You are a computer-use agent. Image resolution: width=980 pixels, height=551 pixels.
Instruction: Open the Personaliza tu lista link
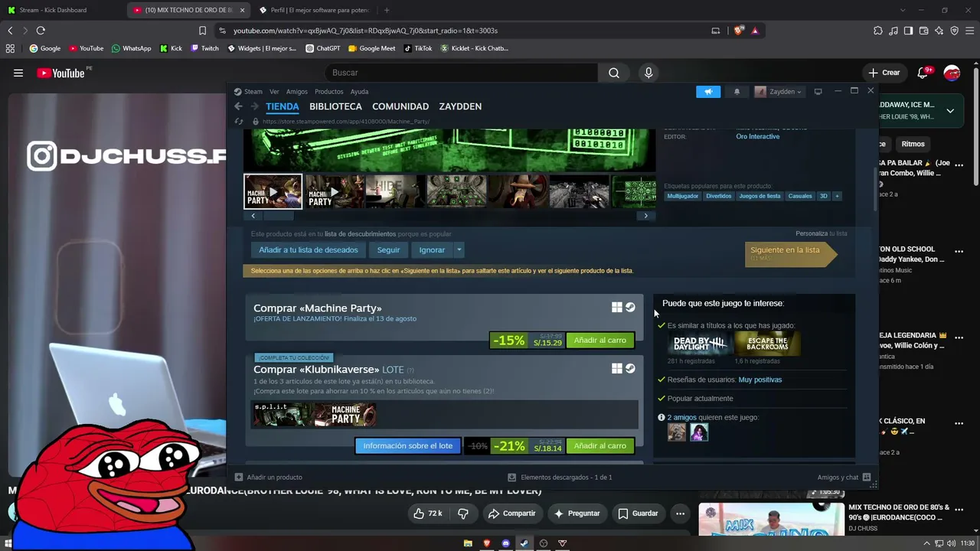point(822,233)
